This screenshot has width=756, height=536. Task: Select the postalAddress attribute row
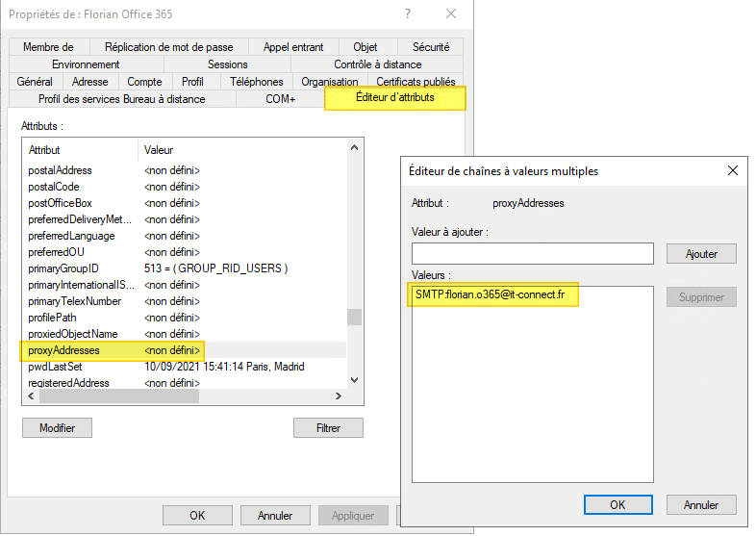pos(185,170)
